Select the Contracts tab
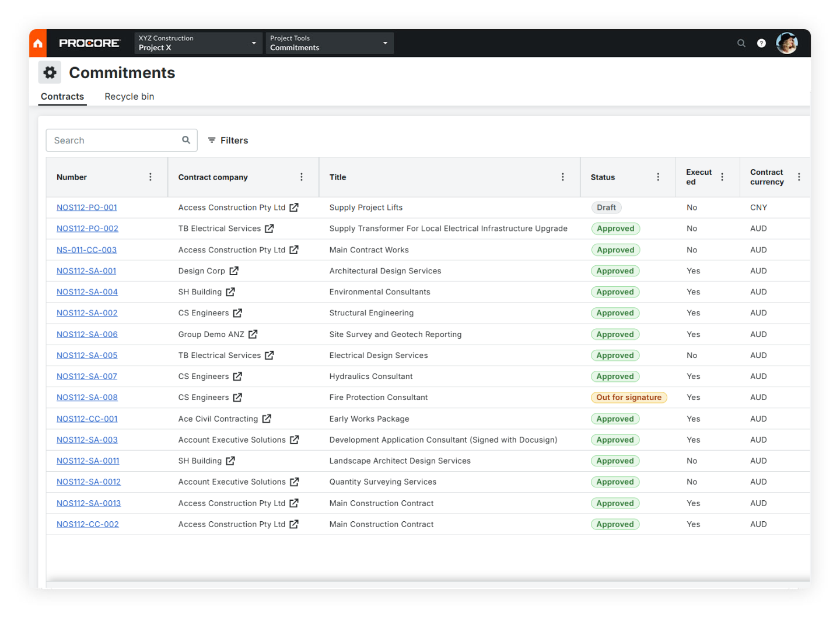840x618 pixels. coord(62,96)
